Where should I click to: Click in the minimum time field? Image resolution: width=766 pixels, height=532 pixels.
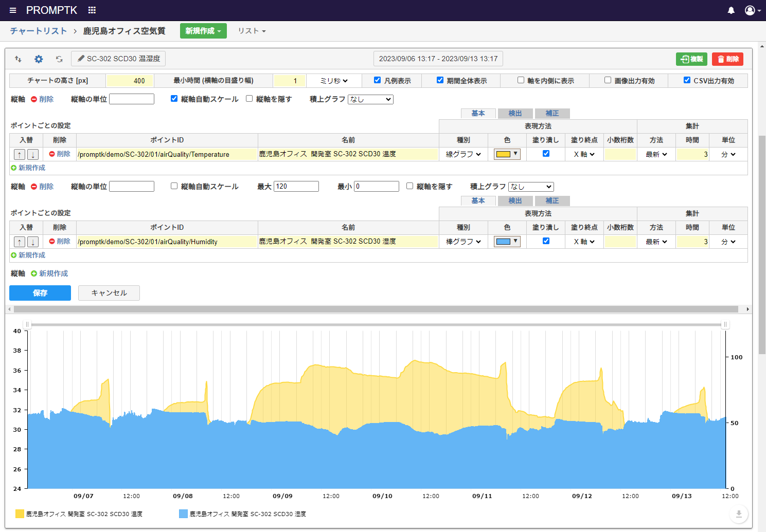click(290, 81)
